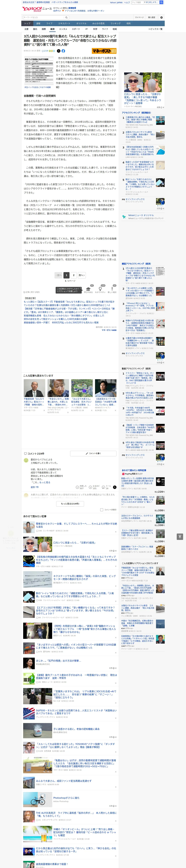Focus the キーワードを入力 search field

[x=44, y=18]
